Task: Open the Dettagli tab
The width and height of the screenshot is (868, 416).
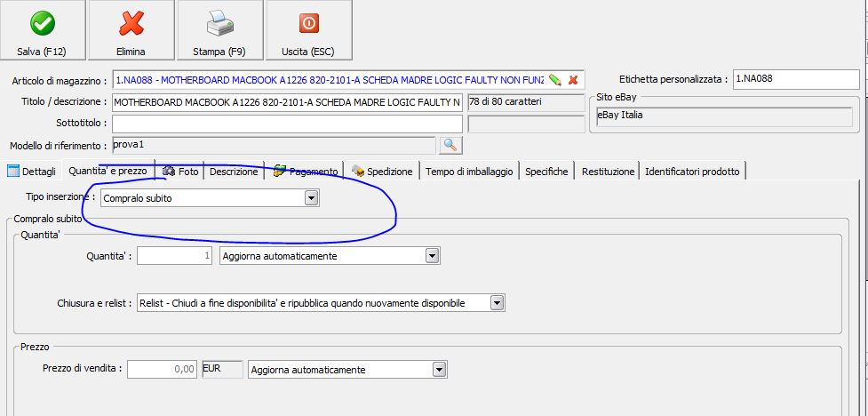Action: click(32, 172)
